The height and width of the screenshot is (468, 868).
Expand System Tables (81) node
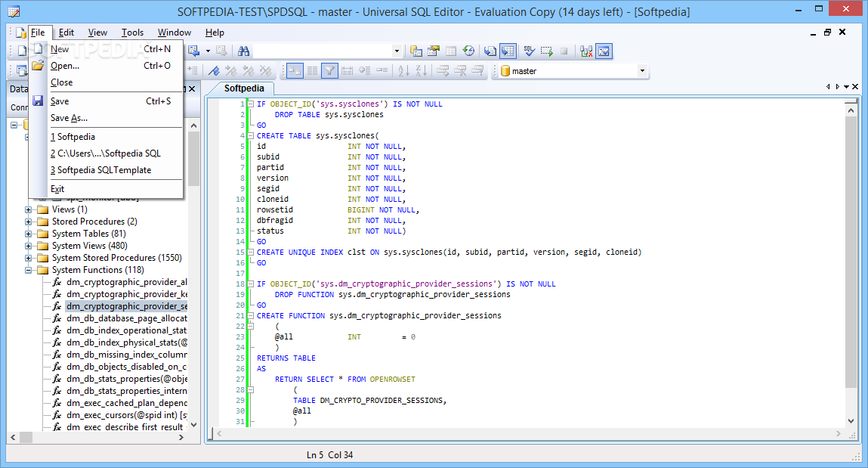28,234
